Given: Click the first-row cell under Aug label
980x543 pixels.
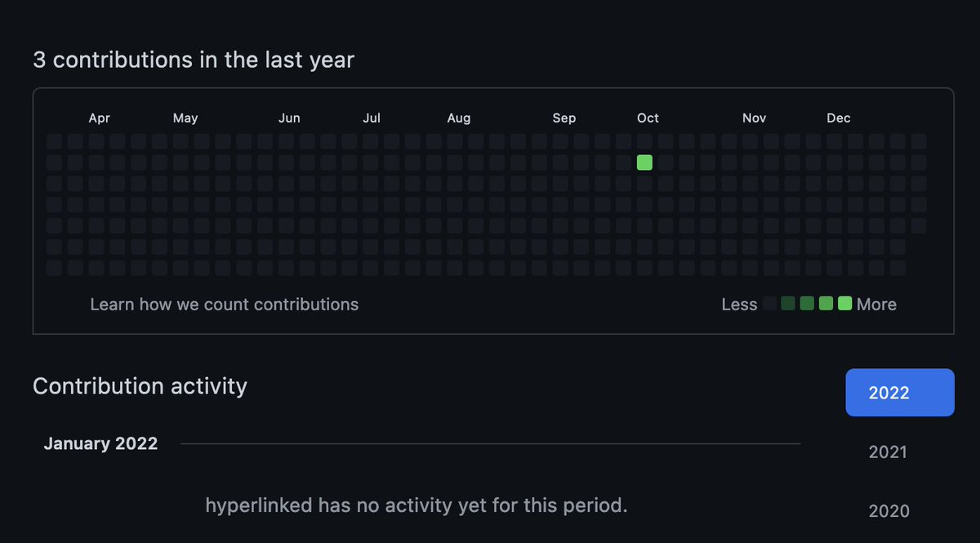Looking at the screenshot, I should pyautogui.click(x=455, y=141).
